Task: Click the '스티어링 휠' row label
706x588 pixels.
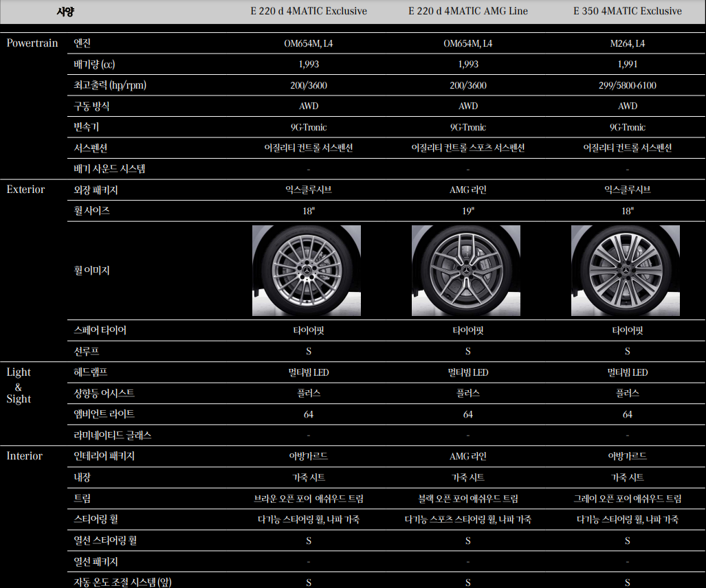Action: pos(96,519)
